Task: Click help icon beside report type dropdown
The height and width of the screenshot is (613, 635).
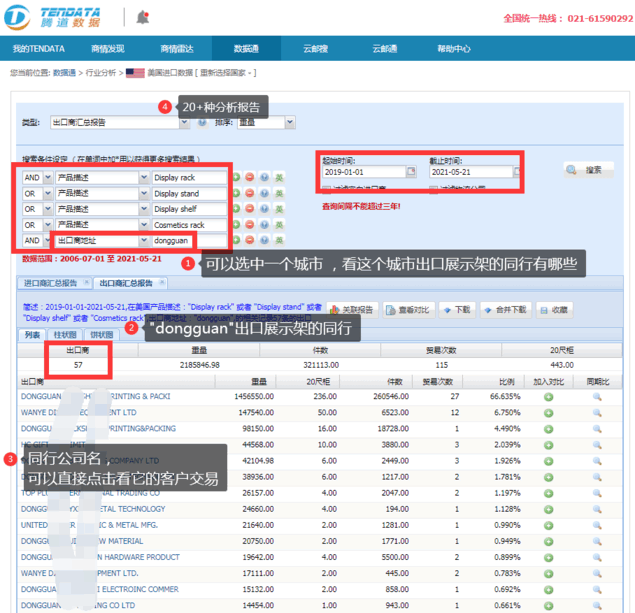Action: click(202, 122)
